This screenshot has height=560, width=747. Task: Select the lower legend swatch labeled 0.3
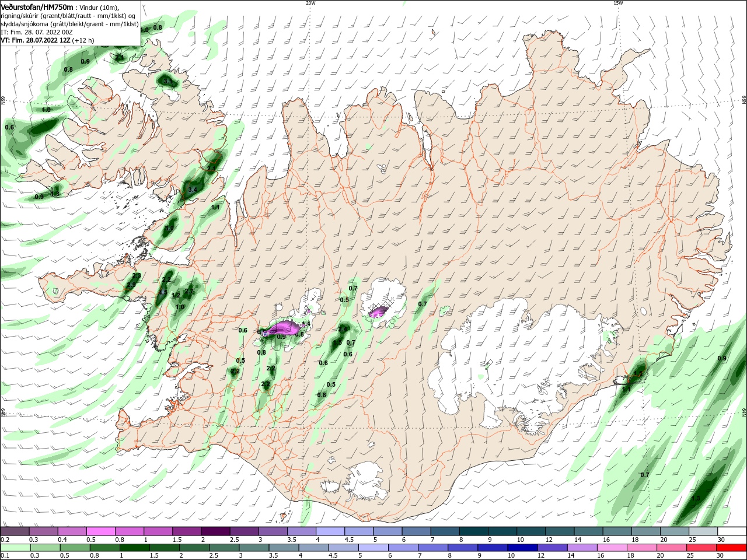46,548
